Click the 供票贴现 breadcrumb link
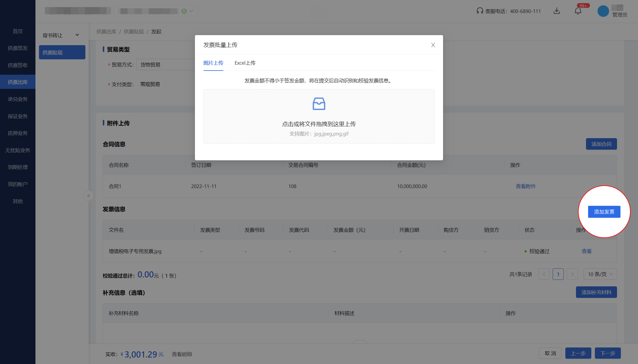Image resolution: width=638 pixels, height=364 pixels. 134,32
